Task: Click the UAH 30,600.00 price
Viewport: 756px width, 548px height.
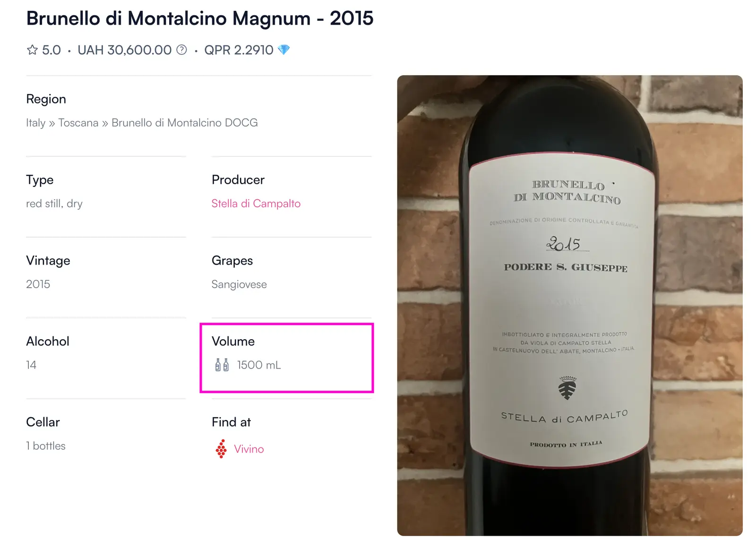Action: point(124,50)
